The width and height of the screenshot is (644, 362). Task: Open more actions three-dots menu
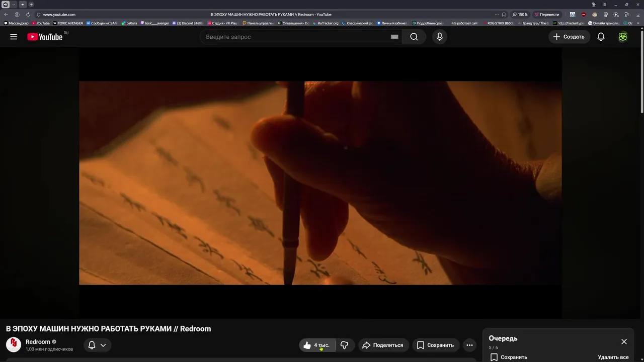pos(469,345)
